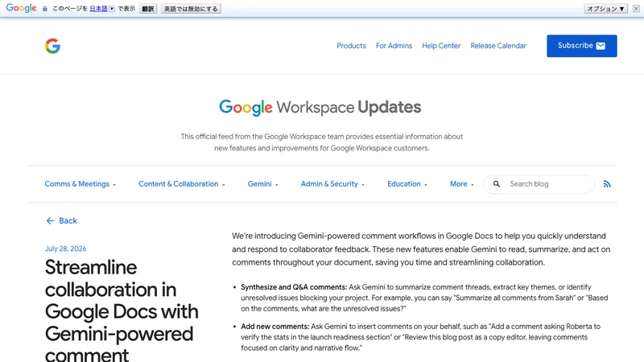This screenshot has height=362, width=644.
Task: Click the colorful G logo
Action: pyautogui.click(x=52, y=46)
